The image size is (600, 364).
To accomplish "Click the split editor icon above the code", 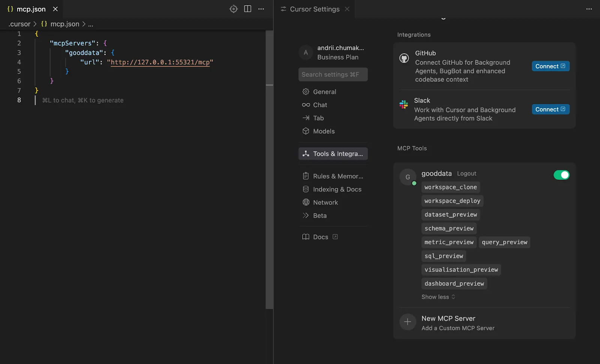I will [247, 9].
